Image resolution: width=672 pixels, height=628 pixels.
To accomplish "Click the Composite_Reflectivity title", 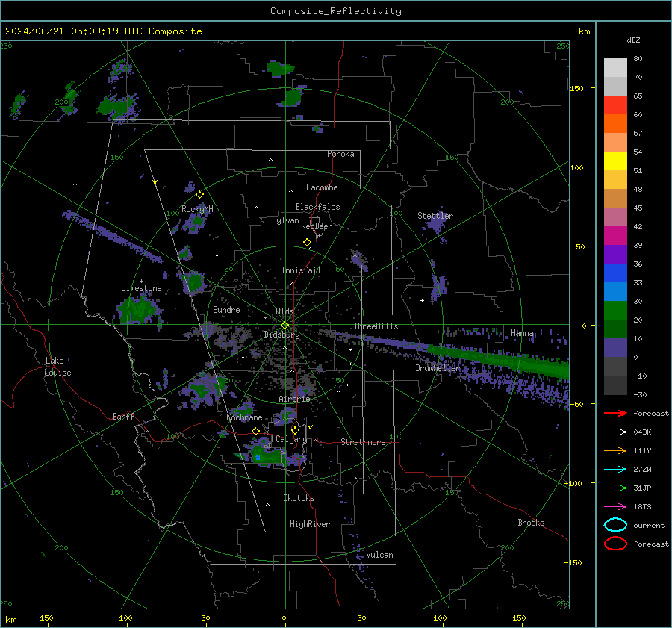I will pos(335,11).
